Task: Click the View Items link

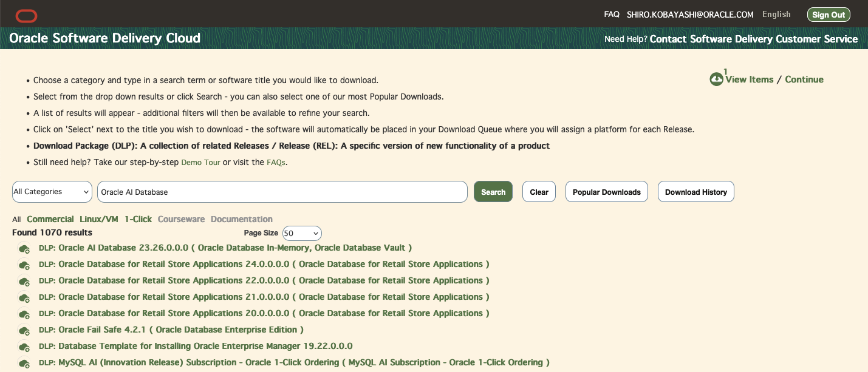Action: (x=750, y=79)
